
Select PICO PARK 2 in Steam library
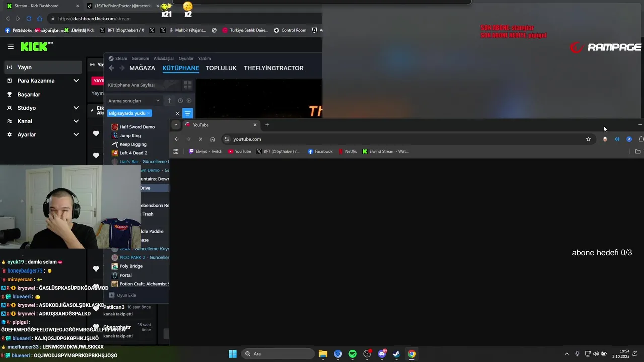click(143, 257)
